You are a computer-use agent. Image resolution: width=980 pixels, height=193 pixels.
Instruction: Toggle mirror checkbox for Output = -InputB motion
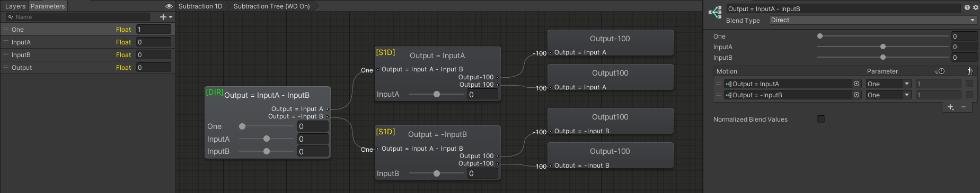click(969, 95)
